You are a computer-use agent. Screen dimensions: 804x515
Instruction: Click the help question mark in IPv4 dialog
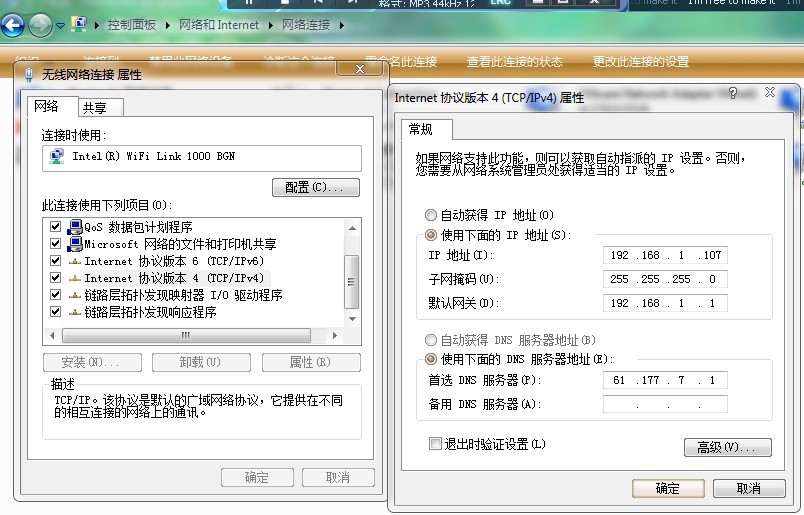(x=732, y=93)
